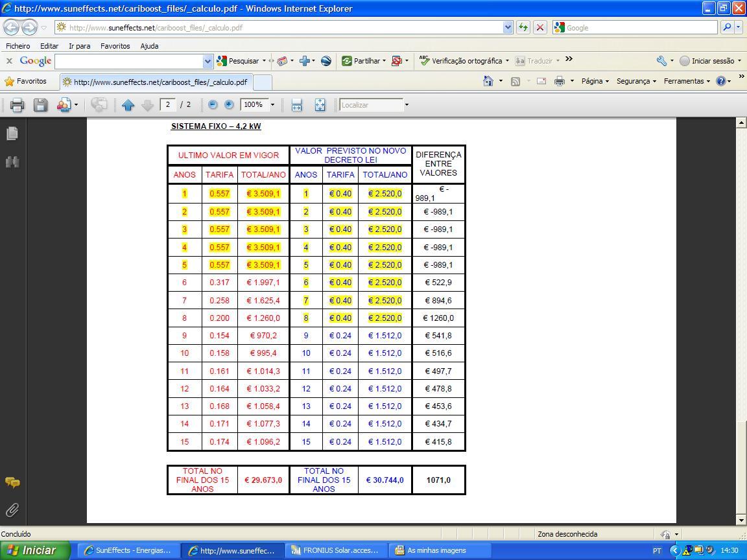The image size is (747, 560).
Task: Click the Windows Iniciar start button
Action: (35, 550)
